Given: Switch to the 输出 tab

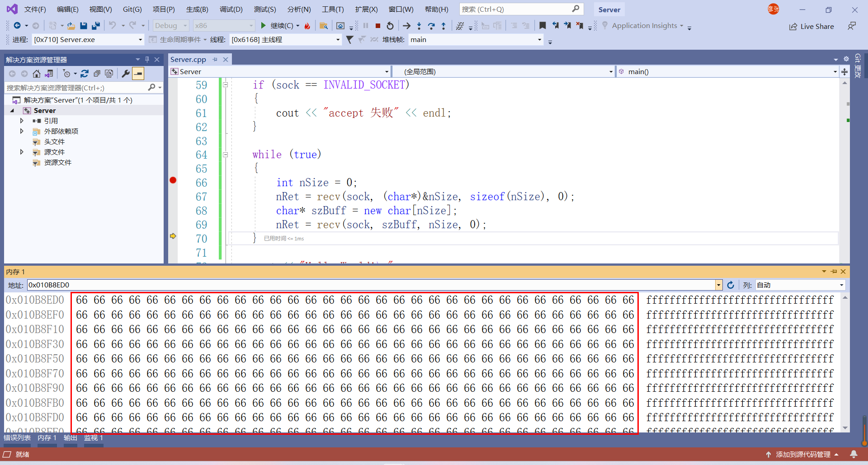Looking at the screenshot, I should click(x=70, y=438).
